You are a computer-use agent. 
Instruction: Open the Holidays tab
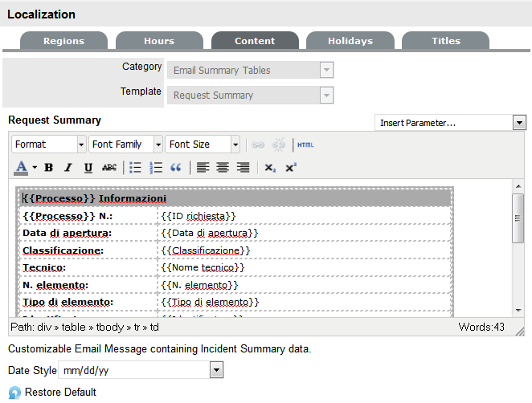pos(350,41)
